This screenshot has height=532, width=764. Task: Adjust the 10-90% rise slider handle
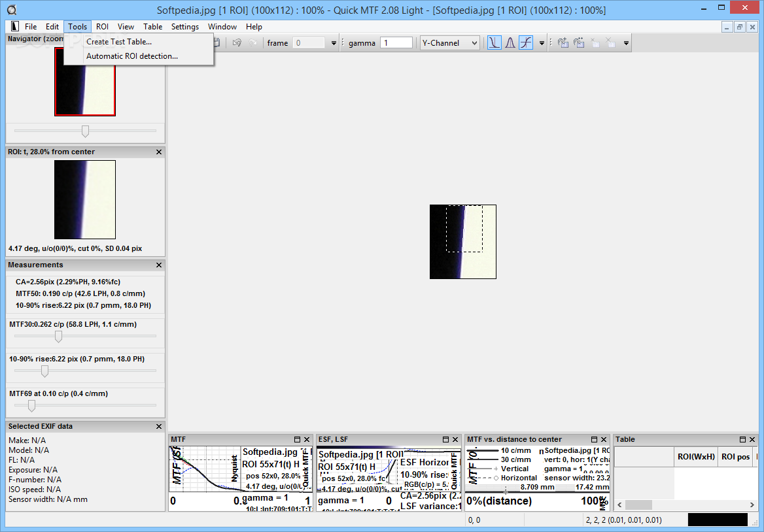[x=45, y=371]
